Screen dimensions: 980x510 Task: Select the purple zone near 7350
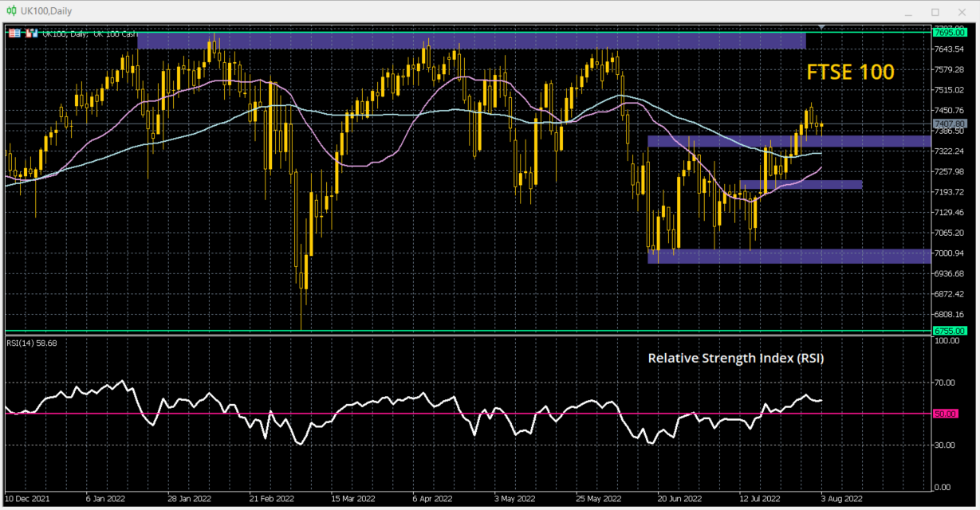pos(789,141)
